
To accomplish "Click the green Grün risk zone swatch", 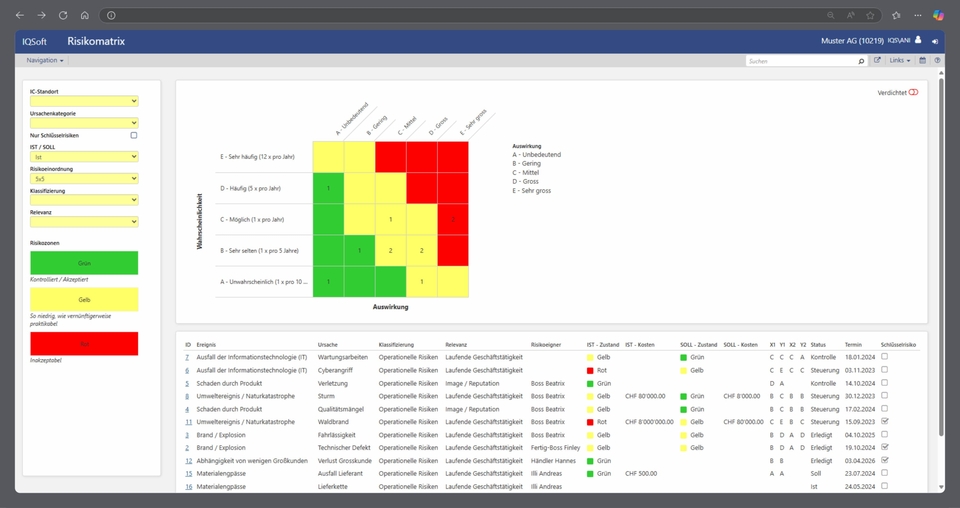I will [84, 263].
